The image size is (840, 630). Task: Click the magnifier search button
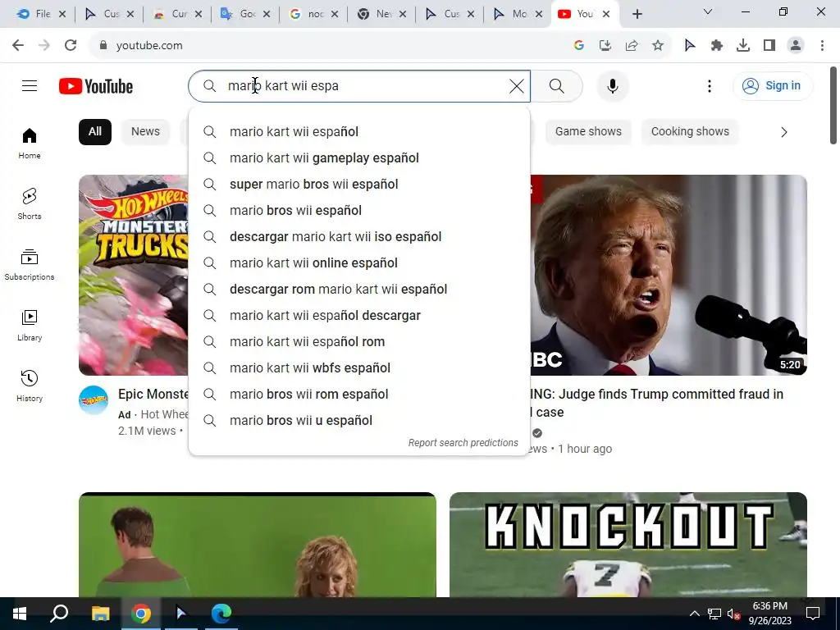click(557, 85)
